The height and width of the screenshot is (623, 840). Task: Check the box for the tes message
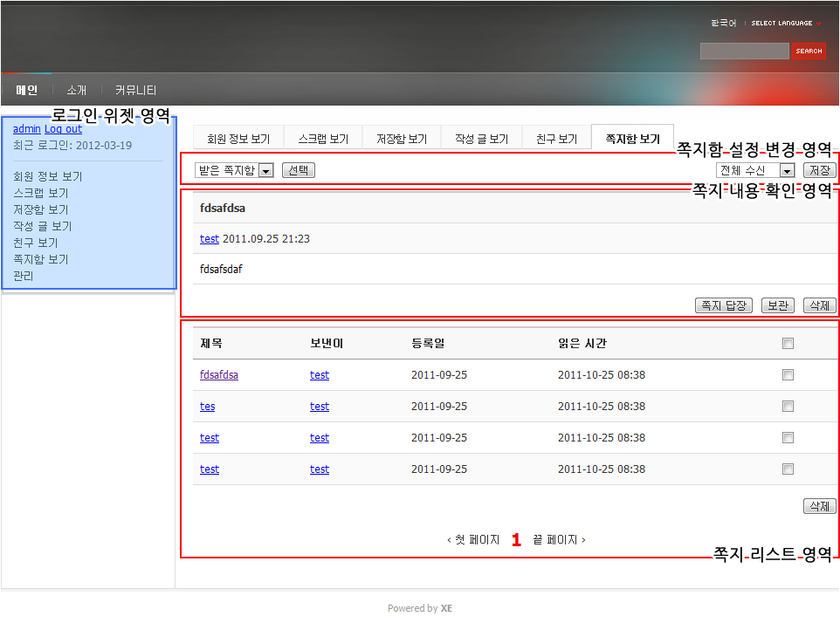pos(788,407)
